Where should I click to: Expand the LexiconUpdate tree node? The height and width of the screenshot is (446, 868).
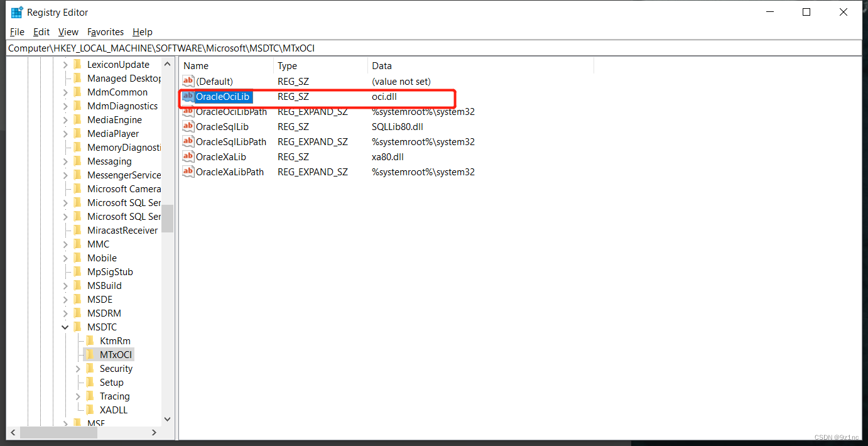pyautogui.click(x=65, y=65)
